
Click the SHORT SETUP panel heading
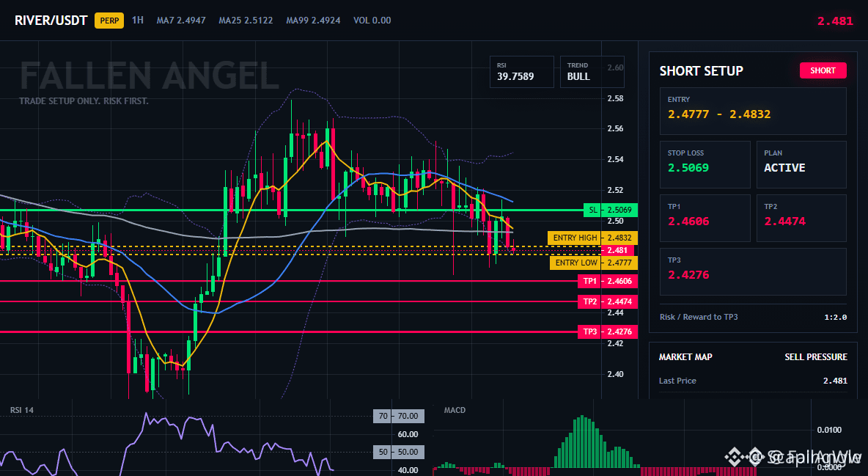click(701, 71)
